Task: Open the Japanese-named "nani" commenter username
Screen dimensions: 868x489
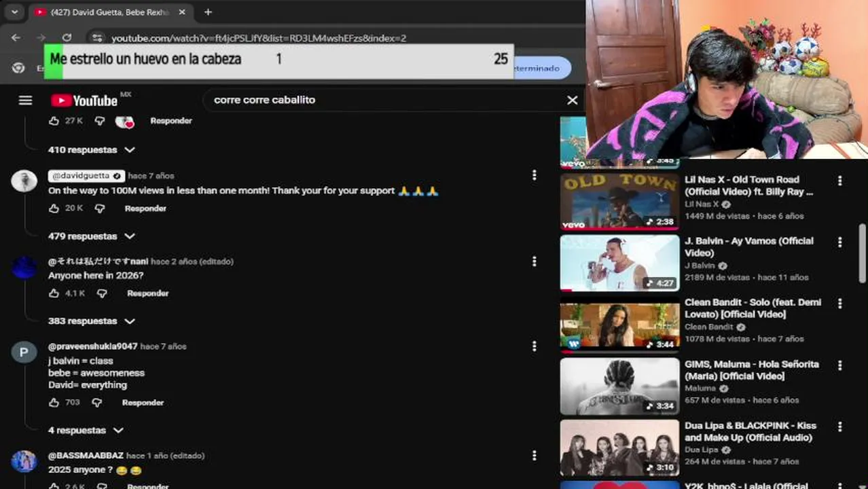Action: (x=98, y=261)
